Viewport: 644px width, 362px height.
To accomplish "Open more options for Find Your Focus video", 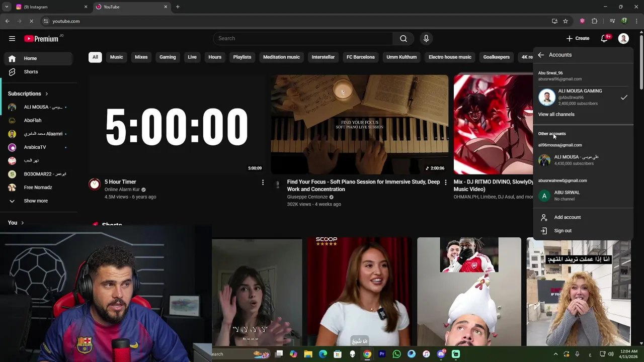I will (x=445, y=183).
